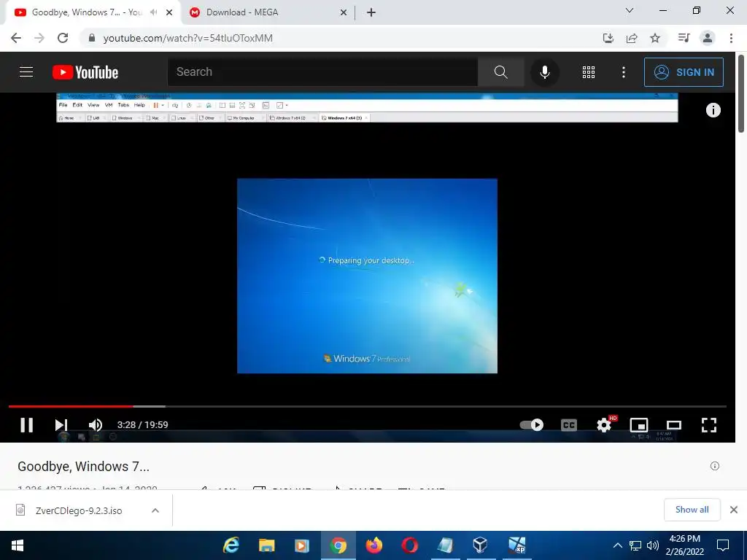The image size is (747, 560).
Task: Click the SIGN IN button
Action: point(684,72)
